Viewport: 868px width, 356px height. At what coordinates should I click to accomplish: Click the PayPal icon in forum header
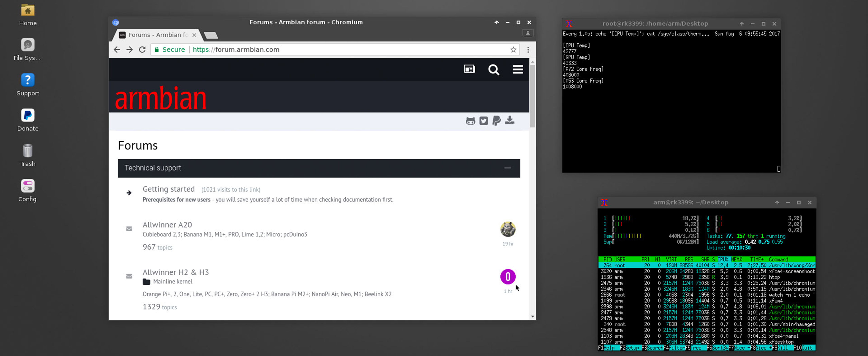tap(496, 121)
